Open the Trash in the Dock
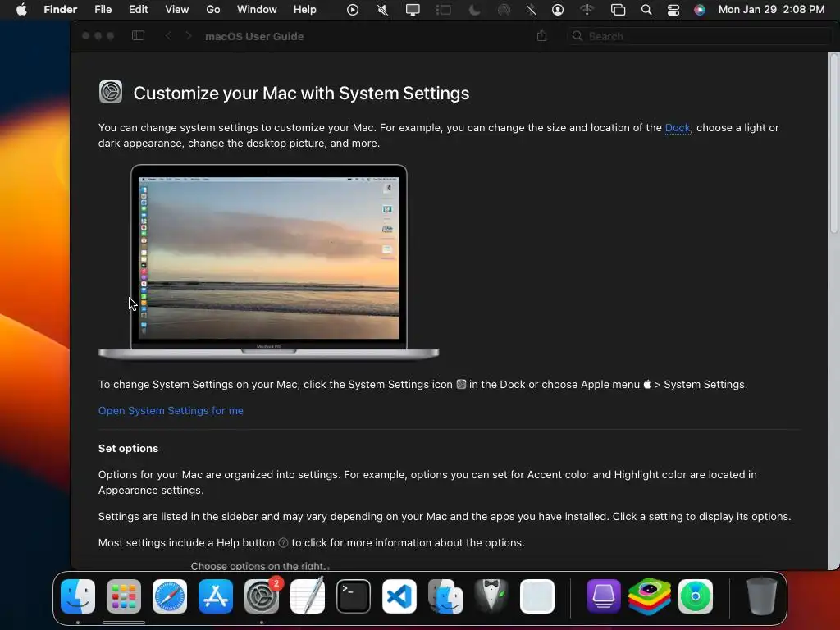This screenshot has height=630, width=840. coord(761,596)
